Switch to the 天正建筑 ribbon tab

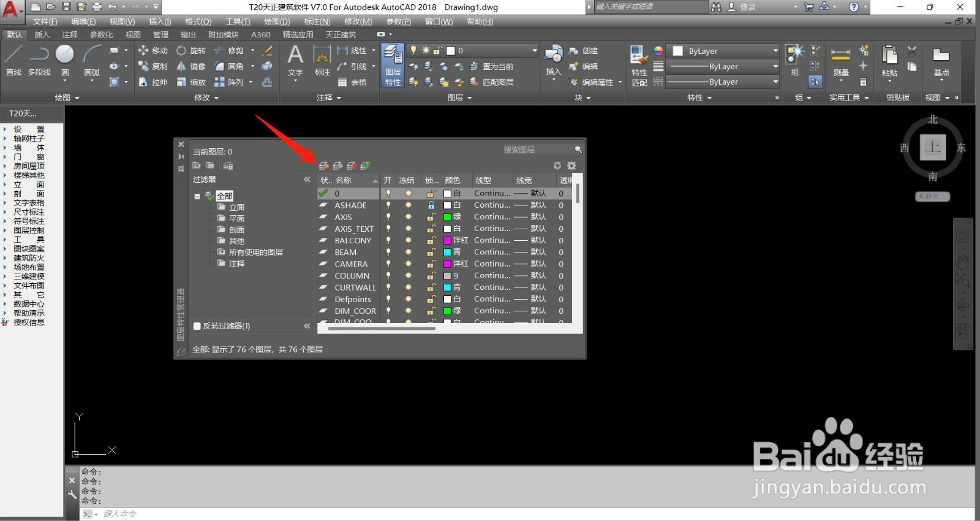coord(341,34)
